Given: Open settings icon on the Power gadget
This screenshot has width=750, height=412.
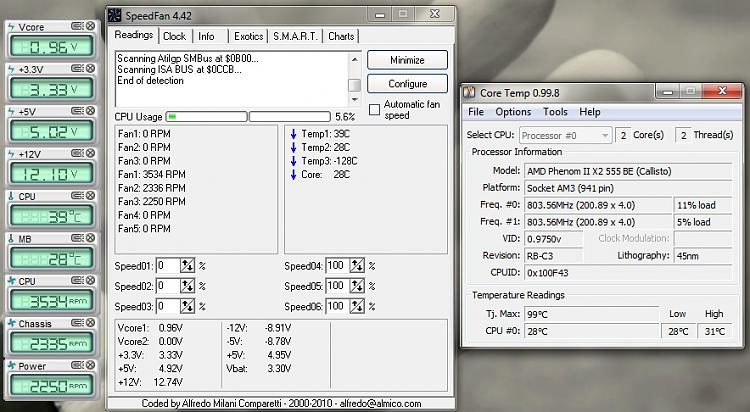Looking at the screenshot, I should click(x=77, y=365).
